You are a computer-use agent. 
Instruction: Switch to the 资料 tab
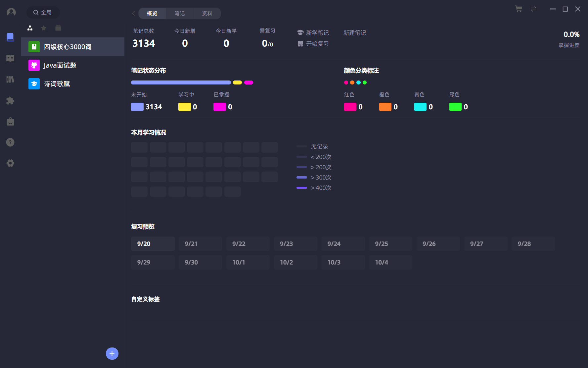tap(207, 13)
